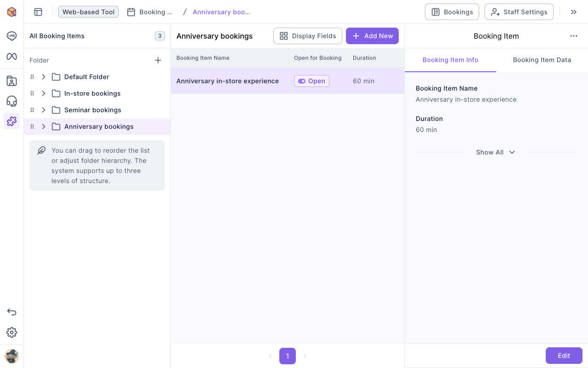The height and width of the screenshot is (368, 588).
Task: Click the Edit button
Action: tap(564, 356)
